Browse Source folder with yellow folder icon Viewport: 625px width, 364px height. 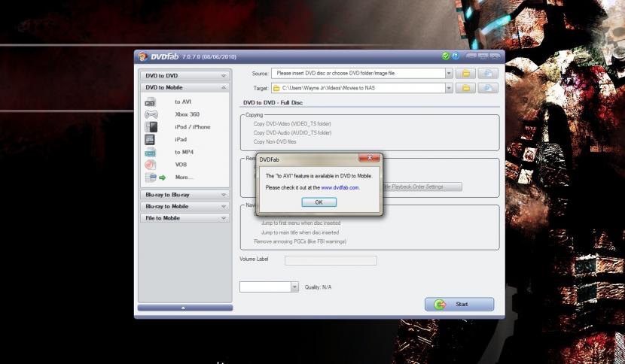tap(465, 73)
